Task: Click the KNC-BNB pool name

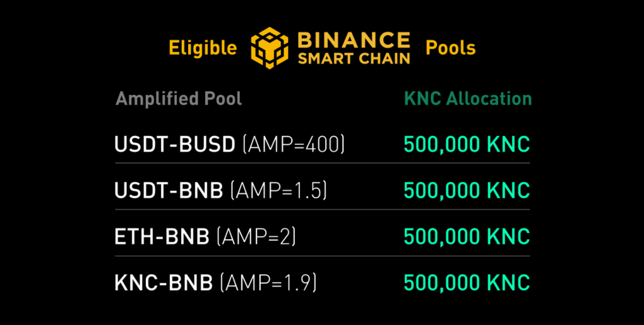Action: [164, 283]
